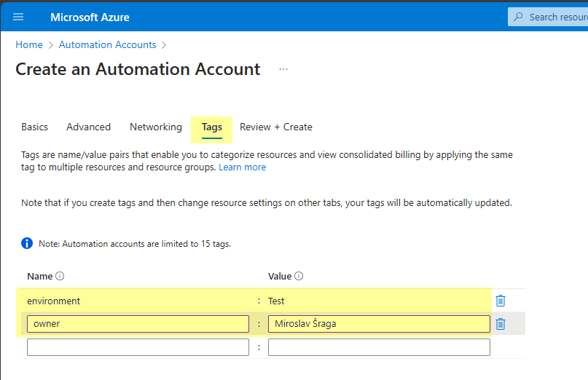
Task: Click the Search resources box
Action: (548, 17)
